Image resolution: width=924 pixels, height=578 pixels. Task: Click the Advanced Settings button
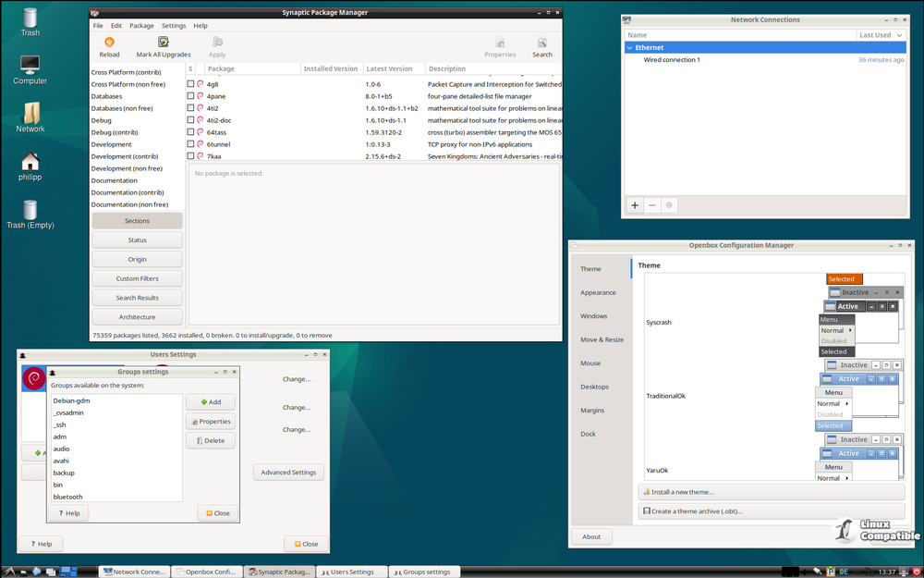288,473
